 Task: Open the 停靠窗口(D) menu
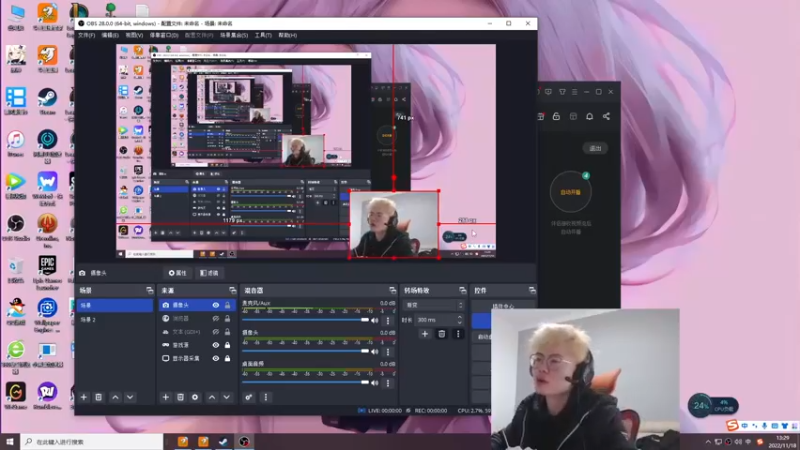tap(164, 35)
